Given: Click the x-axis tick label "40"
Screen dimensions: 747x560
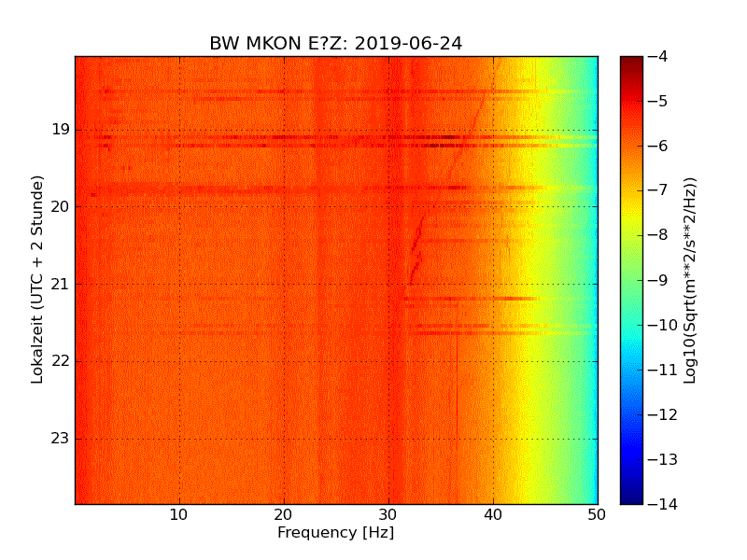Looking at the screenshot, I should (x=493, y=515).
